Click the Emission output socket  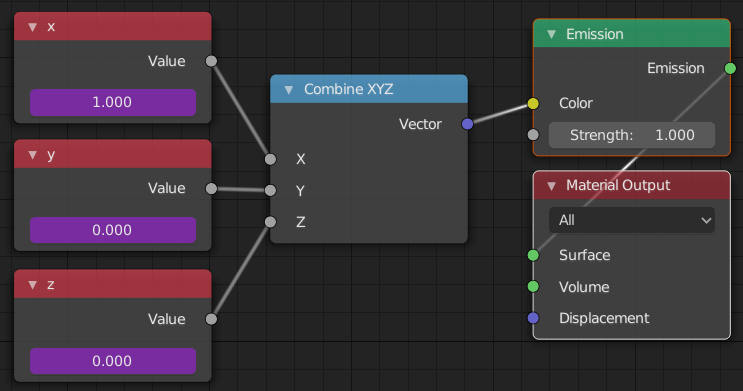(x=730, y=68)
